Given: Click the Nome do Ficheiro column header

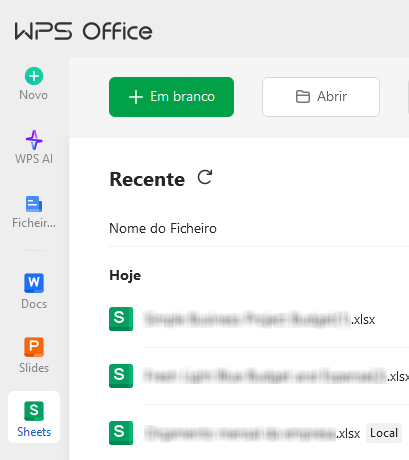Looking at the screenshot, I should [x=163, y=228].
